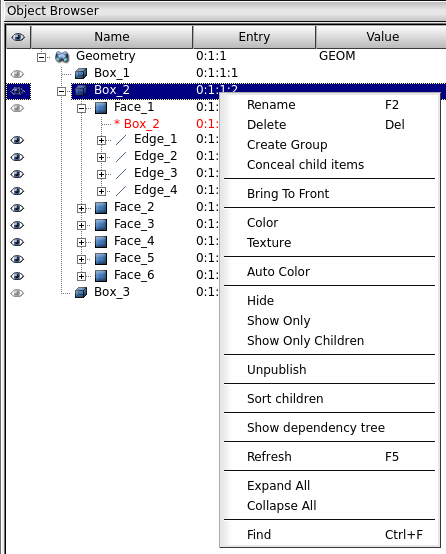446x554 pixels.
Task: Expand the Edge_2 tree node
Action: point(101,157)
